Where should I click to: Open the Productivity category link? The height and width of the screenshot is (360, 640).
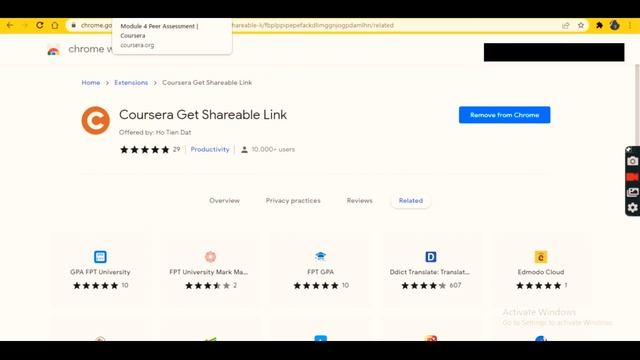(x=210, y=149)
